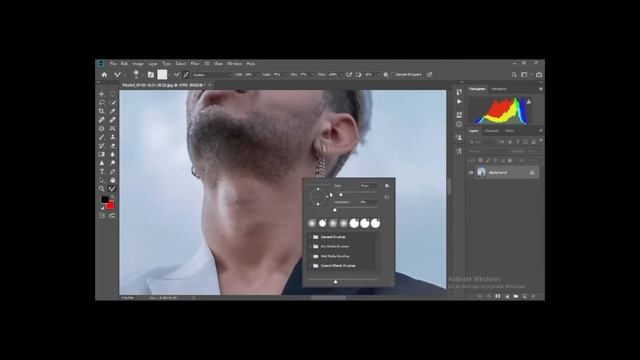Screen dimensions: 640x360
Task: Open the search magnifier icon top right
Action: [514, 75]
